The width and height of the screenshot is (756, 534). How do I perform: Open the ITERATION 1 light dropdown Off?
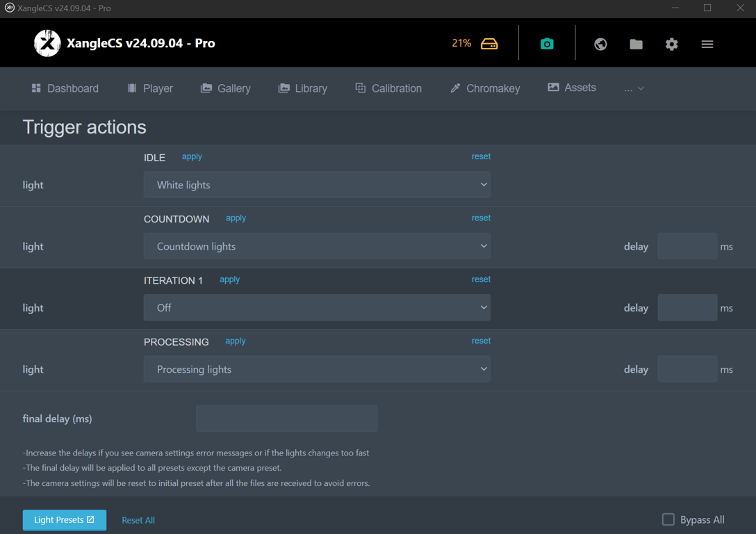[317, 308]
